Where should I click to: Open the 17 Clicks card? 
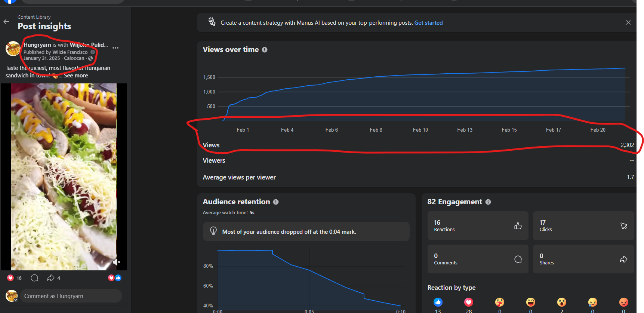tap(583, 226)
